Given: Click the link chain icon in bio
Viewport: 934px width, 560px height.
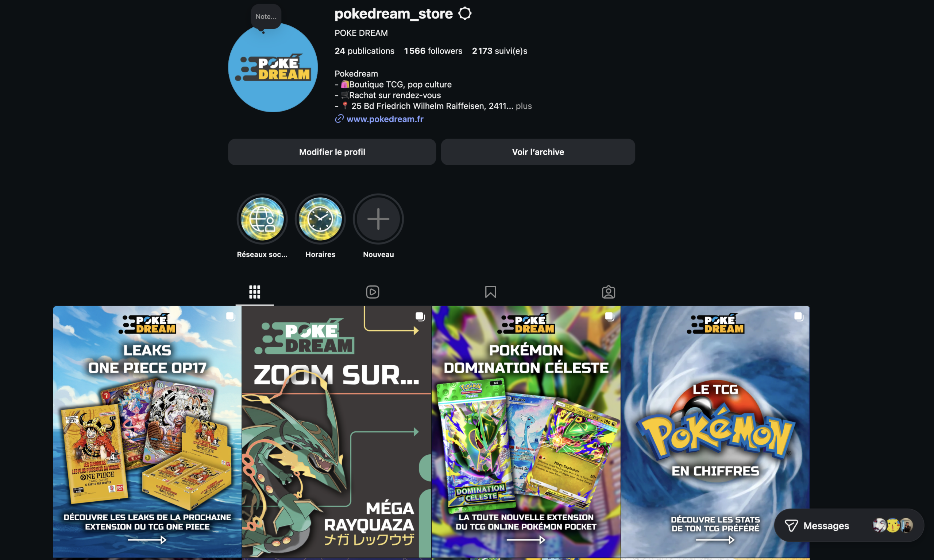Looking at the screenshot, I should (339, 119).
